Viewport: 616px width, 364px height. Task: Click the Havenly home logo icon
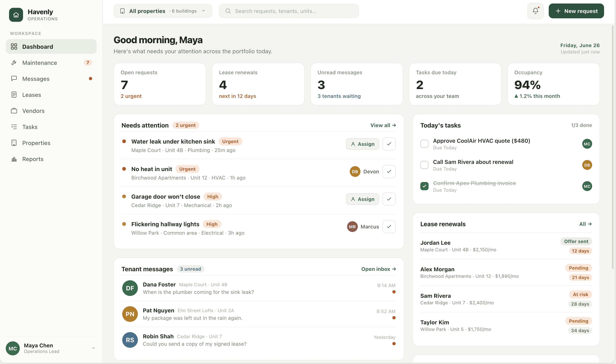tap(16, 15)
